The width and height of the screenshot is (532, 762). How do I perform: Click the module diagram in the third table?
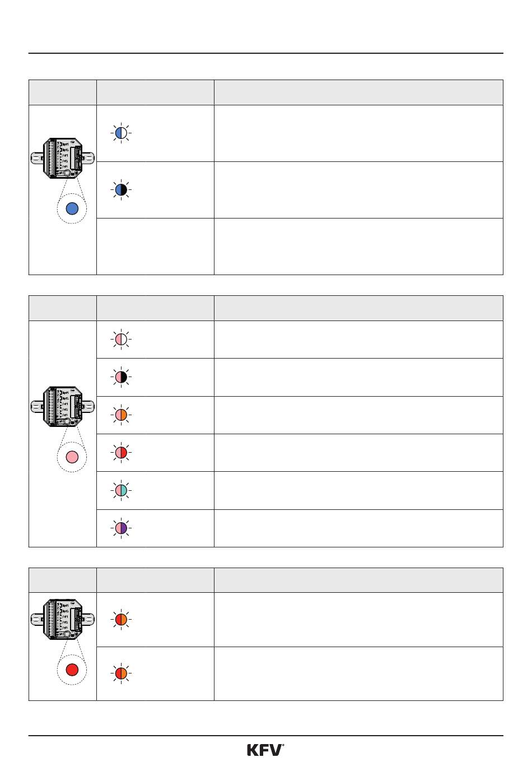[x=63, y=619]
